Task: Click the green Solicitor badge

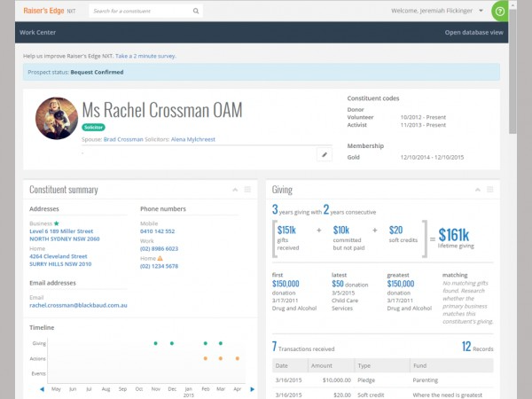Action: point(93,127)
